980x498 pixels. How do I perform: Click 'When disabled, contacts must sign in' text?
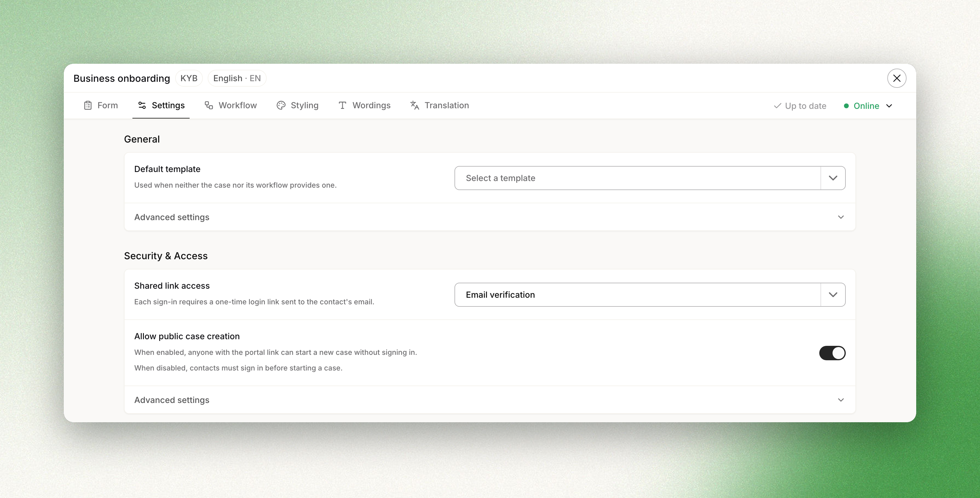[238, 368]
